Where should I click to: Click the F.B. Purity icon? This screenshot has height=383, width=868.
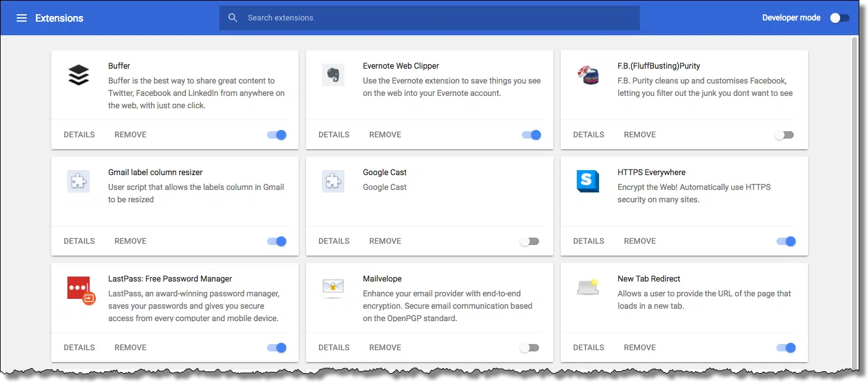pyautogui.click(x=587, y=75)
